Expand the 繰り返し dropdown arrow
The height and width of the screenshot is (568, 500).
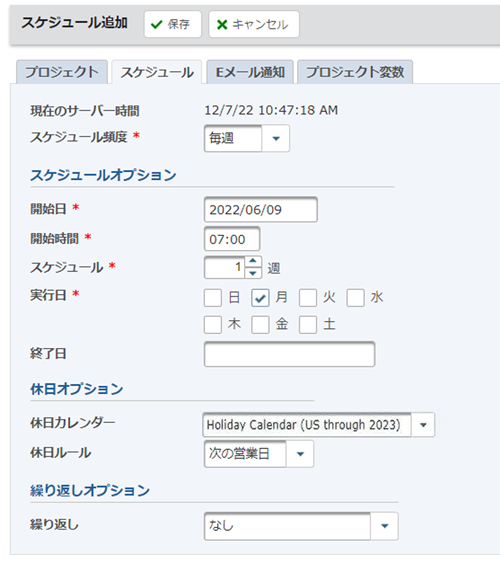click(384, 526)
